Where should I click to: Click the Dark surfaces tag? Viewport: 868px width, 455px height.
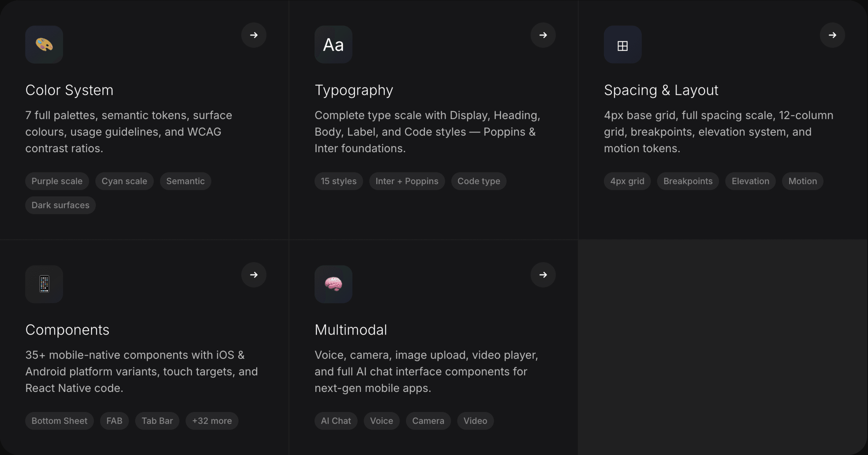60,205
